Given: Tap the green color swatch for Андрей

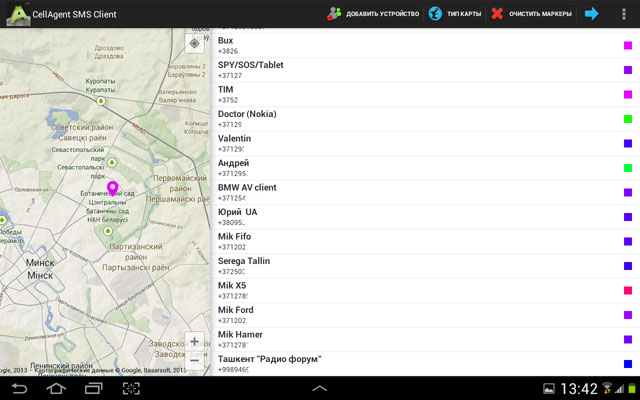Looking at the screenshot, I should click(x=628, y=168).
